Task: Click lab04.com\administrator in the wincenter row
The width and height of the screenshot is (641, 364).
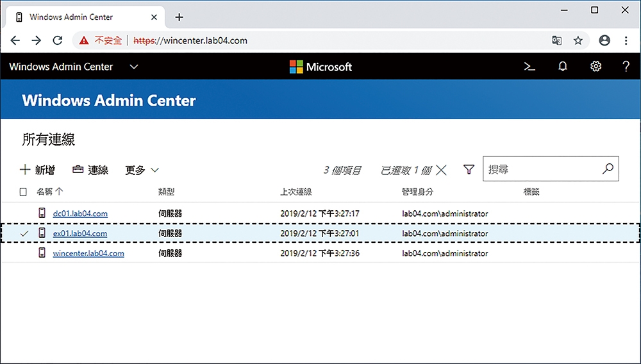Action: point(445,253)
